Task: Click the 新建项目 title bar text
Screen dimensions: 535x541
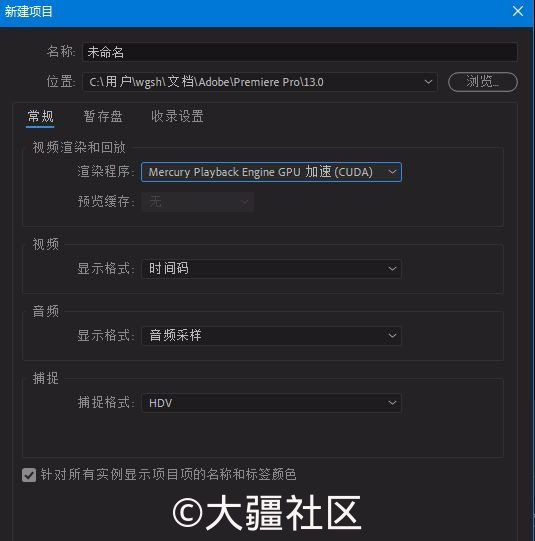Action: [28, 11]
